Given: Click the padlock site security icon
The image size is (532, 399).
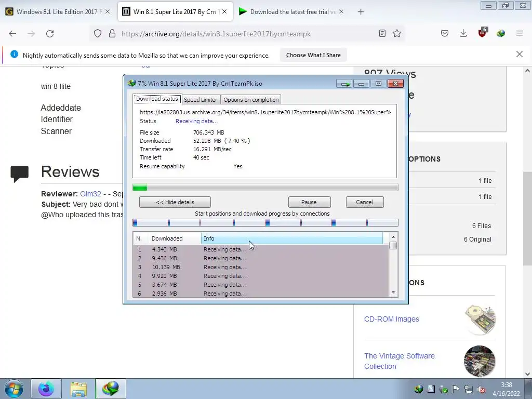Looking at the screenshot, I should [112, 34].
